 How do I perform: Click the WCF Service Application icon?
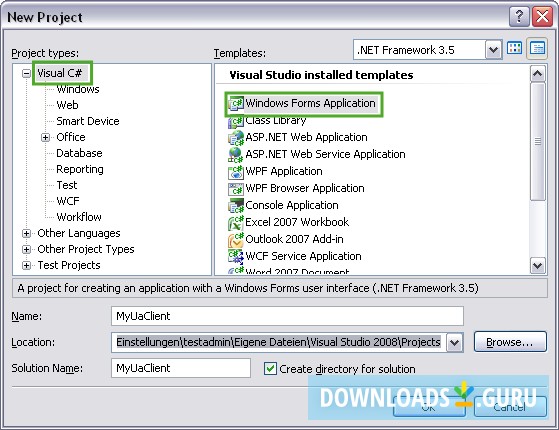[x=236, y=256]
